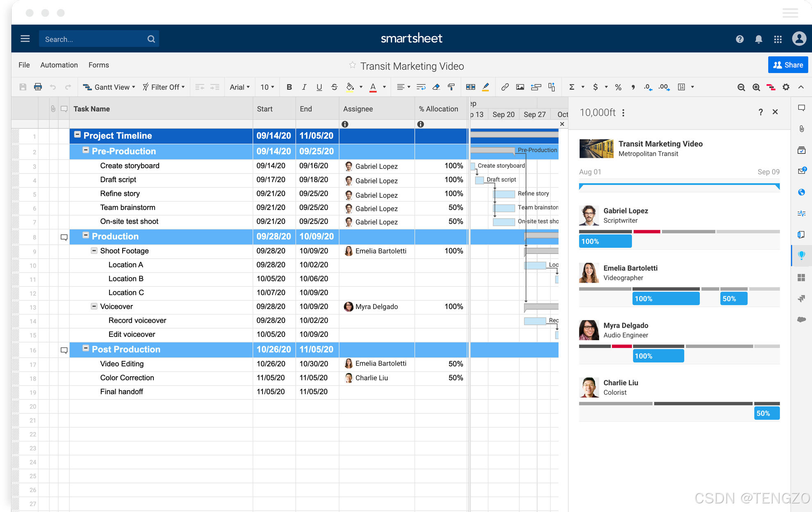Open the app launcher grid icon
812x512 pixels.
coord(778,39)
